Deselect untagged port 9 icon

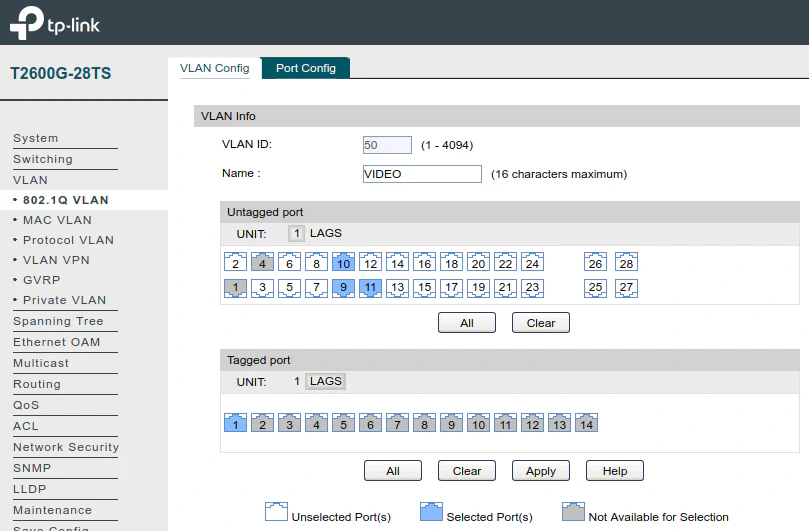tap(344, 288)
